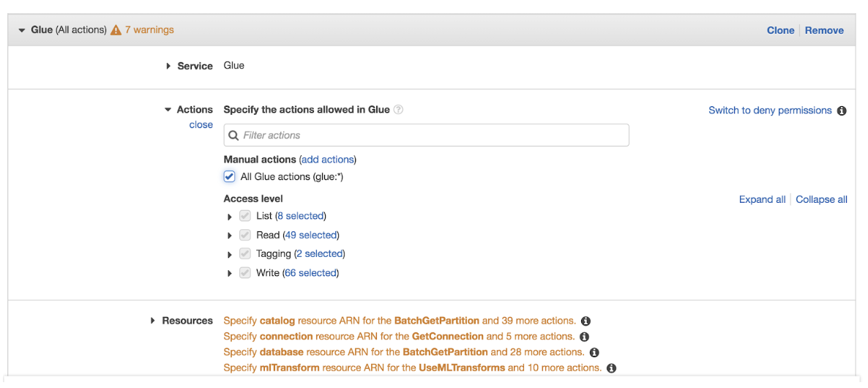Click the Clone link
868x388 pixels.
coord(780,31)
